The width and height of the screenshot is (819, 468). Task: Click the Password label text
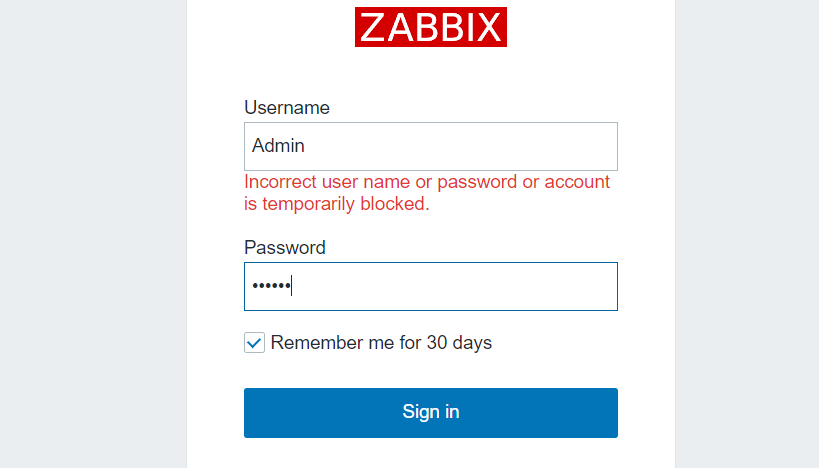point(285,248)
